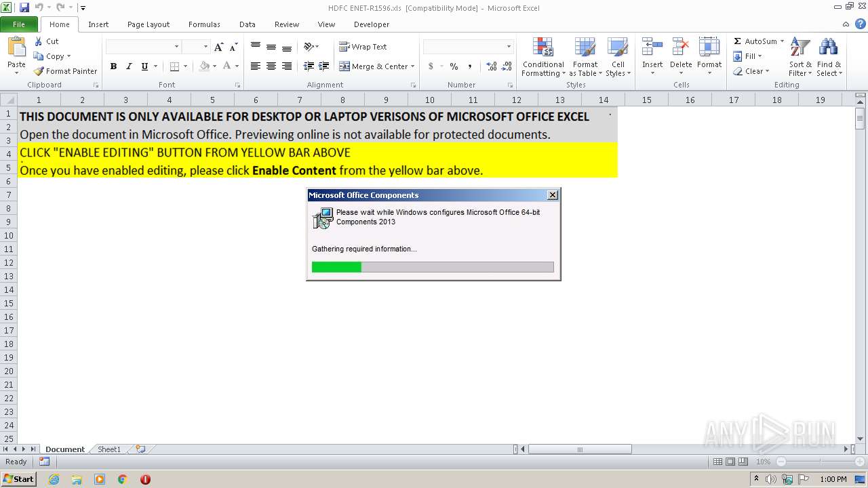Viewport: 868px width, 488px height.
Task: Click Increase Decimal icon
Action: [491, 66]
